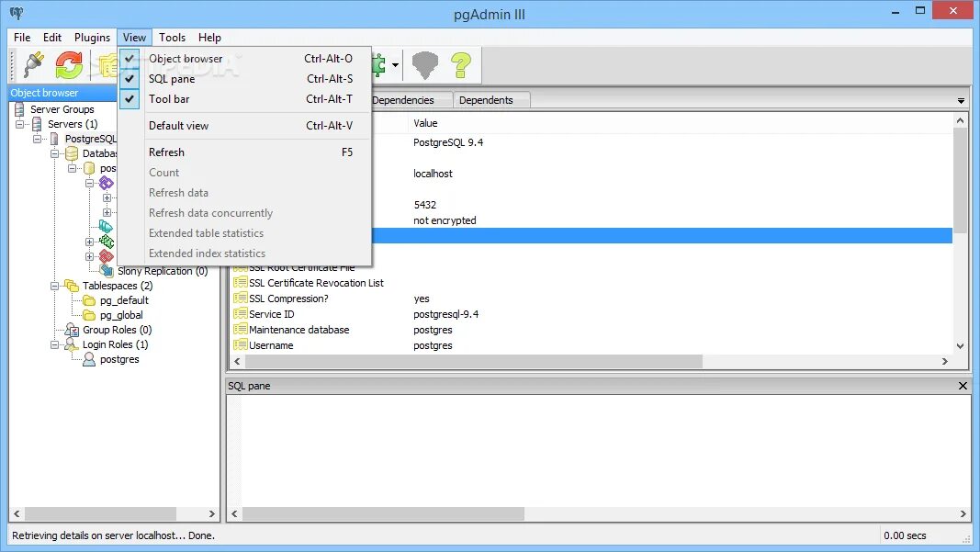This screenshot has width=980, height=552.
Task: Collapse the Databases tree node
Action: (x=55, y=153)
